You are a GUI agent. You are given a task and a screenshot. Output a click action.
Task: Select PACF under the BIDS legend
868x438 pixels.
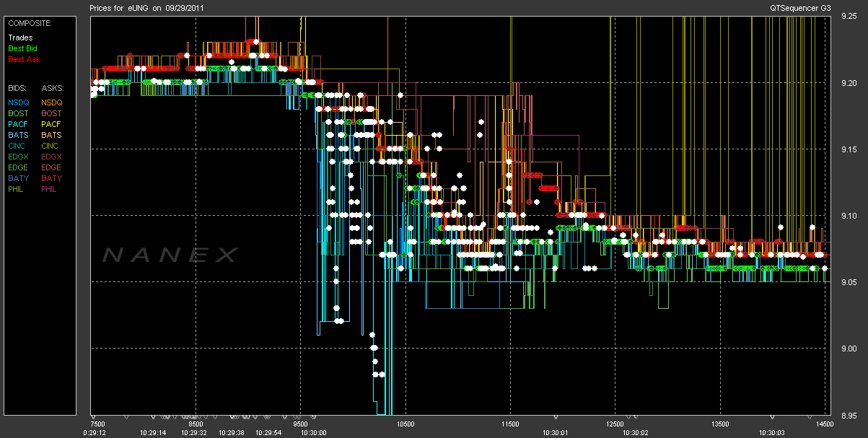pos(18,124)
